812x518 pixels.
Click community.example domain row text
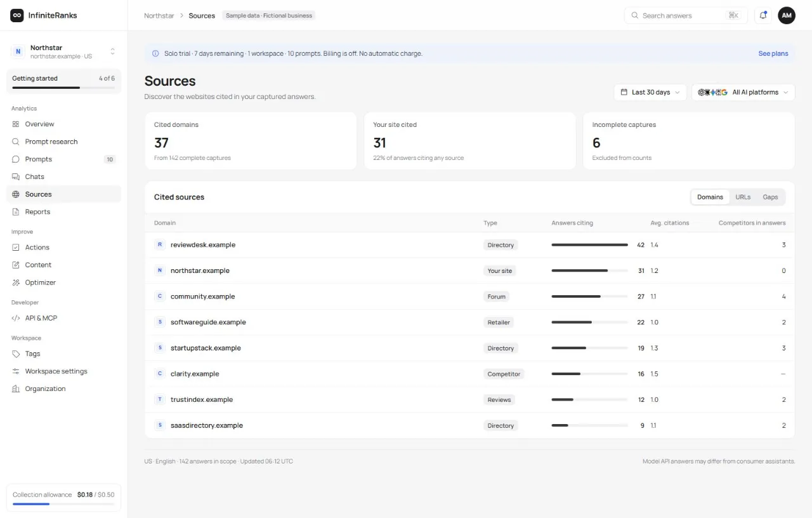point(202,296)
